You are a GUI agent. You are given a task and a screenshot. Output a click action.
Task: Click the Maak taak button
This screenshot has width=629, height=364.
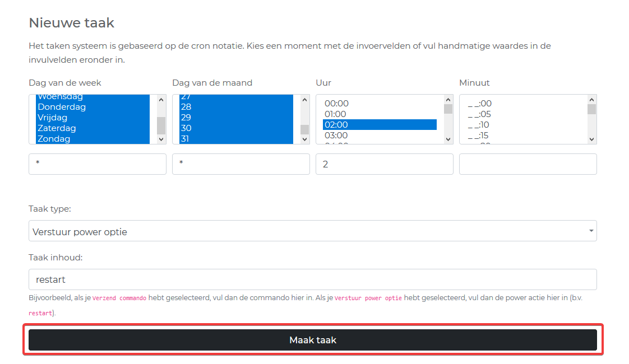pyautogui.click(x=312, y=340)
